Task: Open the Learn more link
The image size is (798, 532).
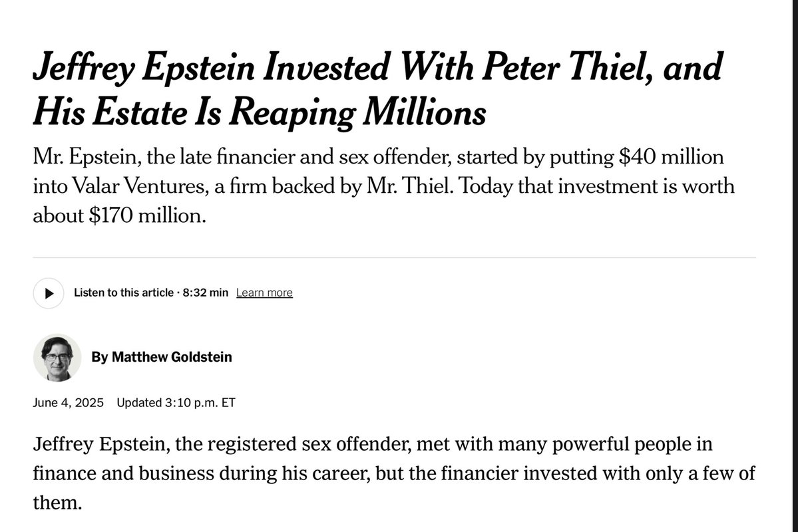Action: [x=264, y=293]
